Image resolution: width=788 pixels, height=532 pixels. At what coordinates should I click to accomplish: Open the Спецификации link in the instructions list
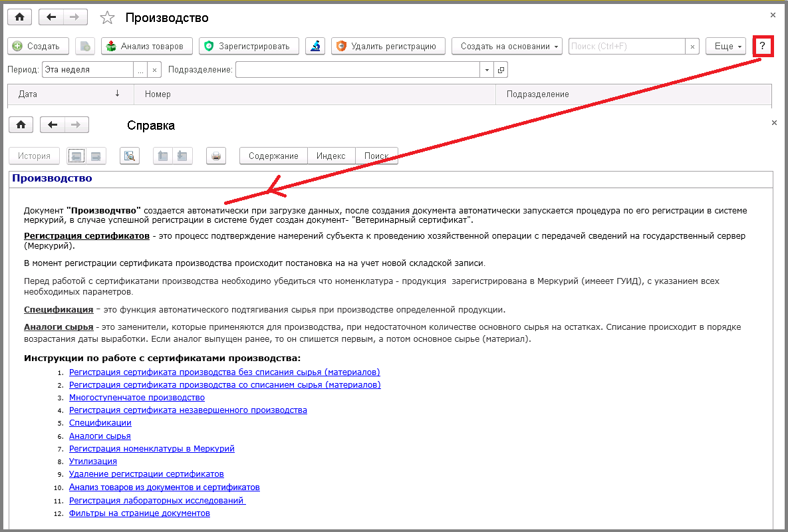(100, 423)
